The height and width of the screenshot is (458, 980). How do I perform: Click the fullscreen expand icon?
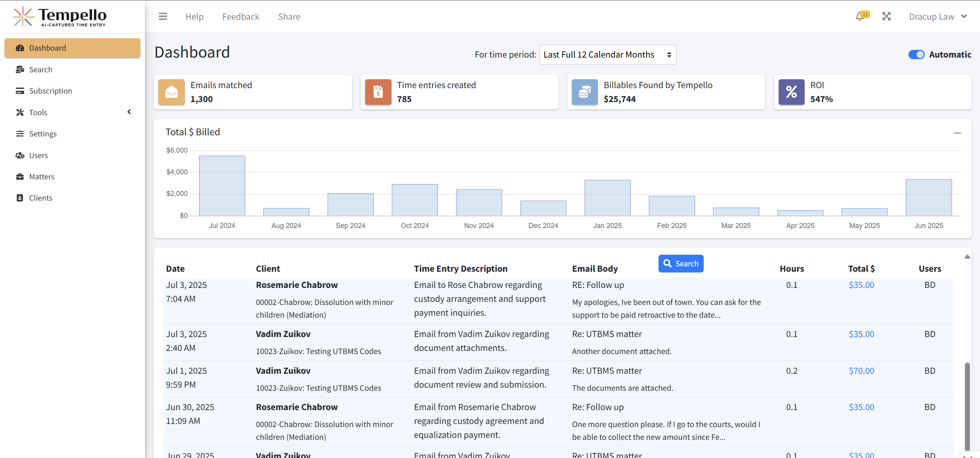pos(886,17)
